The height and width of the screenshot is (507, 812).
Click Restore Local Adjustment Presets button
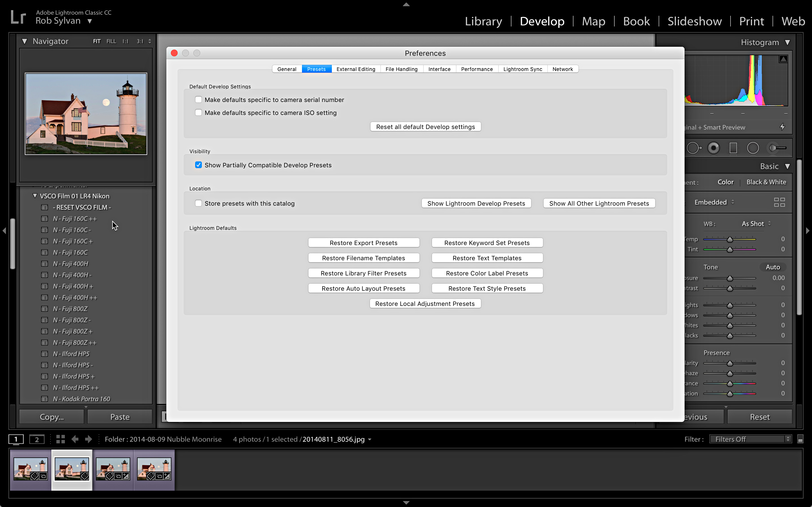coord(425,303)
